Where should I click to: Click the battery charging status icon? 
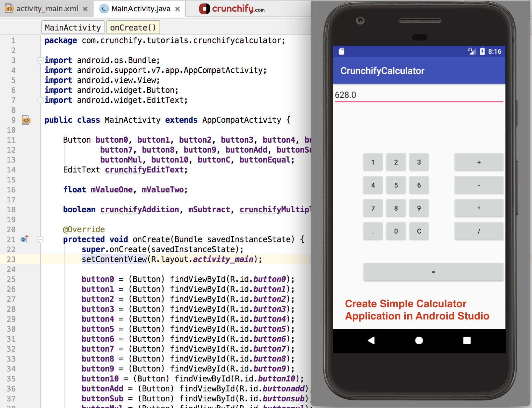pyautogui.click(x=482, y=51)
